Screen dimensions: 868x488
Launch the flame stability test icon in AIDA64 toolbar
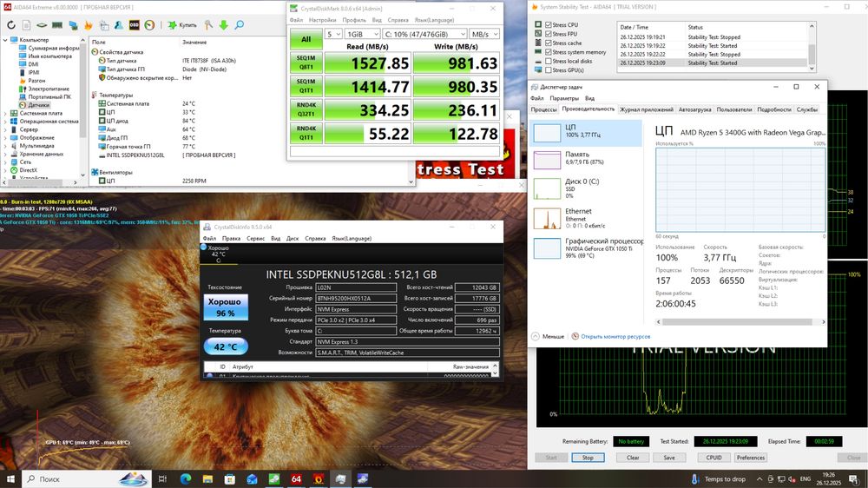[x=88, y=25]
